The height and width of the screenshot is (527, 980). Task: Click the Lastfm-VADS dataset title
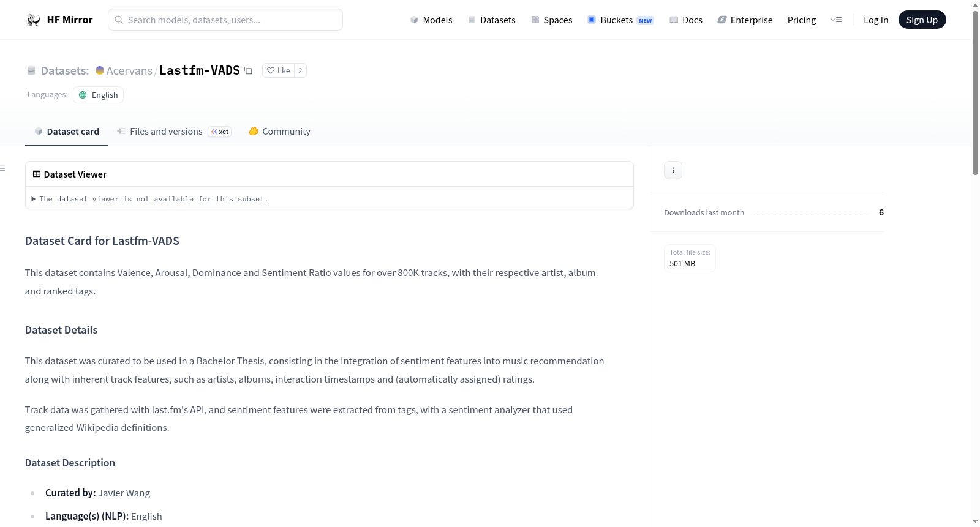point(200,70)
